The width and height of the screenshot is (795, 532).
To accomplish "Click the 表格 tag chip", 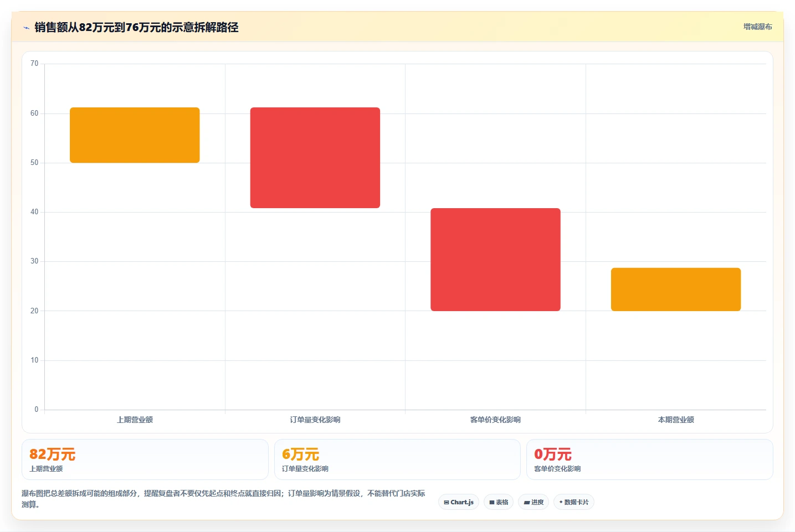I will [x=499, y=502].
